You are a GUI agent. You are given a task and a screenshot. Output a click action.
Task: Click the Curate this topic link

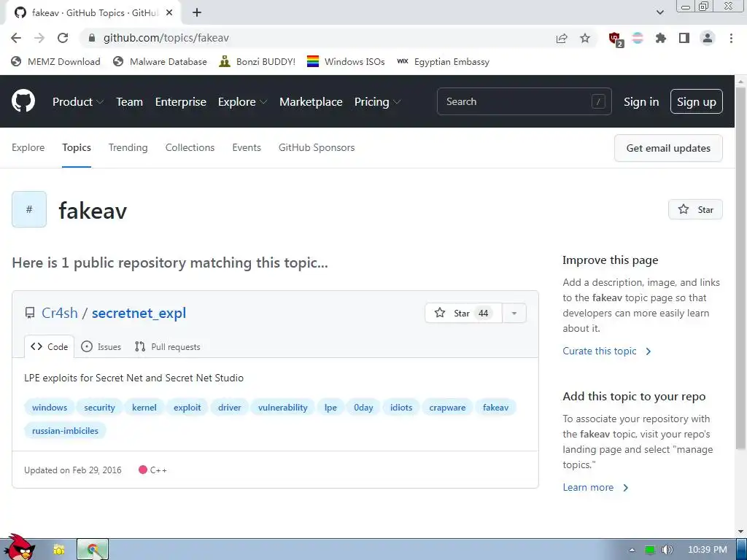(606, 351)
